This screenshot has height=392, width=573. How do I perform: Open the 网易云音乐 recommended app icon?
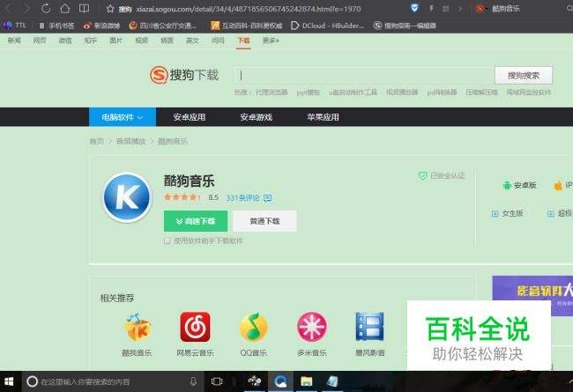[195, 327]
